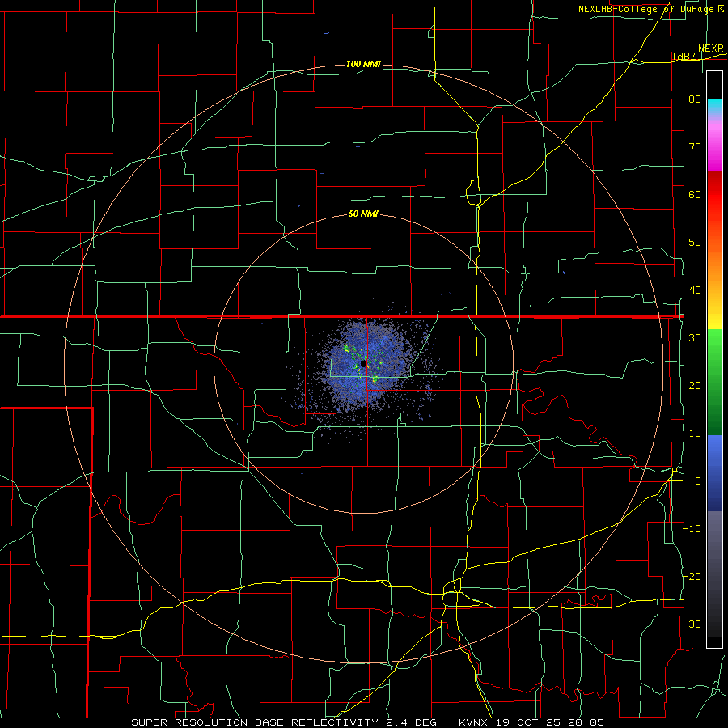The height and width of the screenshot is (728, 728).
Task: Click the 20 value on the dBZ scale
Action: [695, 385]
